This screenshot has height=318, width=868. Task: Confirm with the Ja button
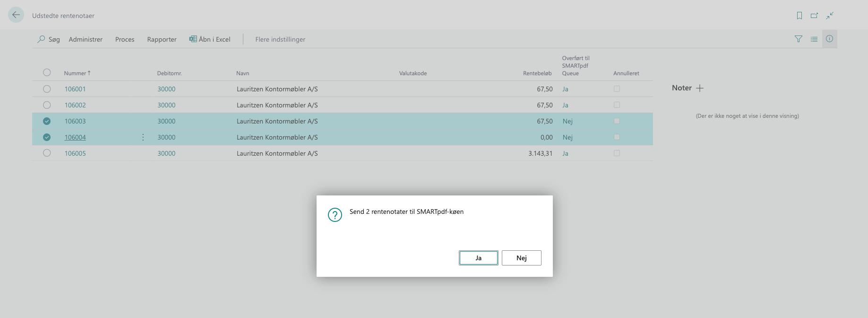tap(479, 258)
